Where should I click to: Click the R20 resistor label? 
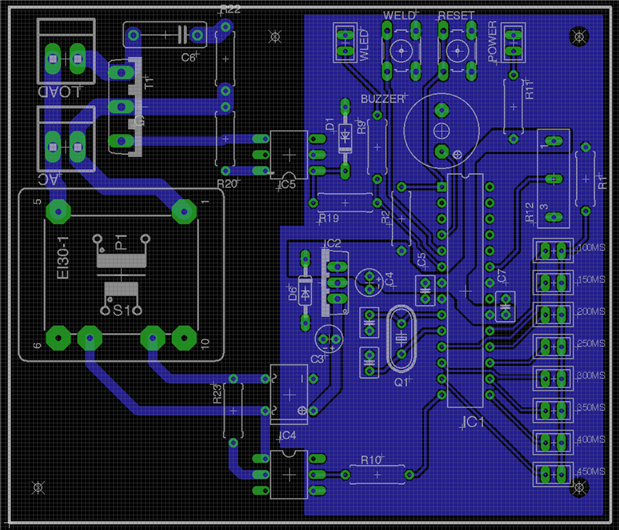[x=227, y=184]
